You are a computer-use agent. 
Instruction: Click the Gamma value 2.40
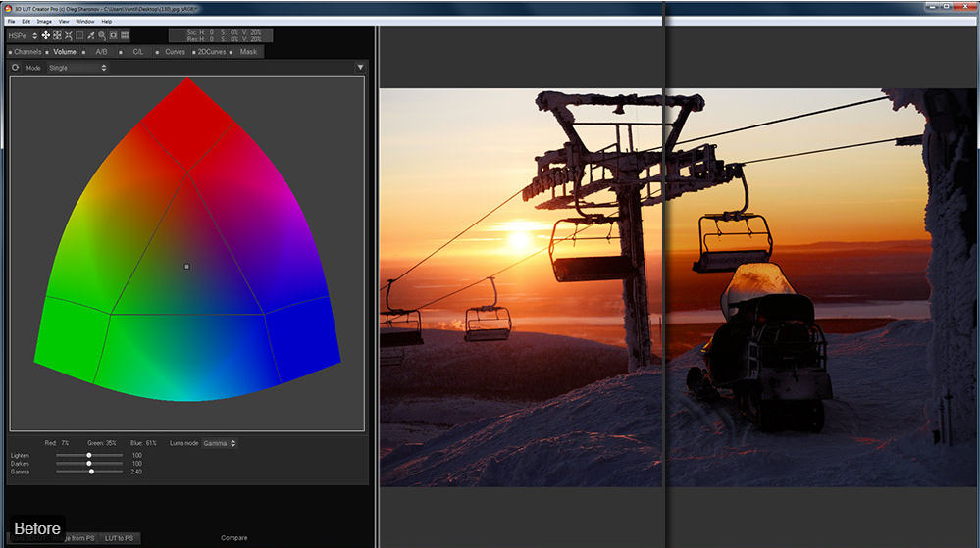[x=136, y=472]
